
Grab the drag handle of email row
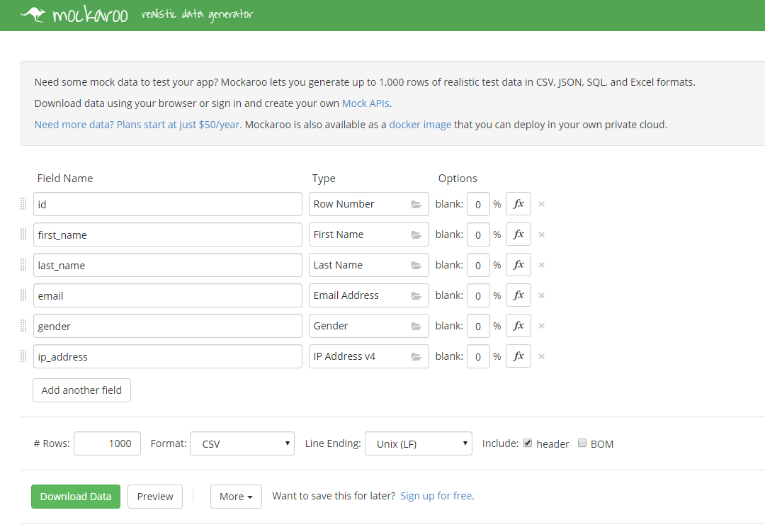coord(23,296)
